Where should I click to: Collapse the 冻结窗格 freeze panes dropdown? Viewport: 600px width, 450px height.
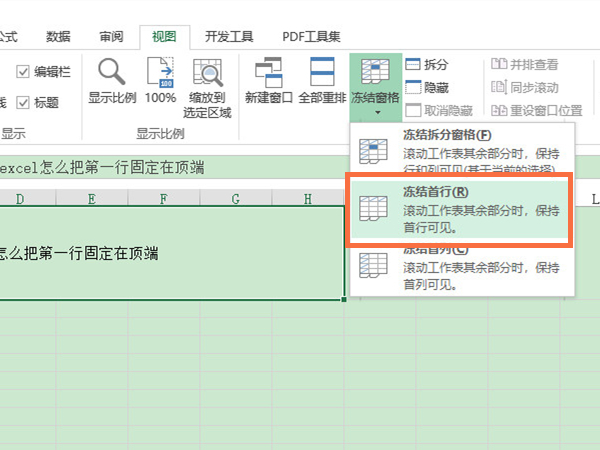coord(376,86)
